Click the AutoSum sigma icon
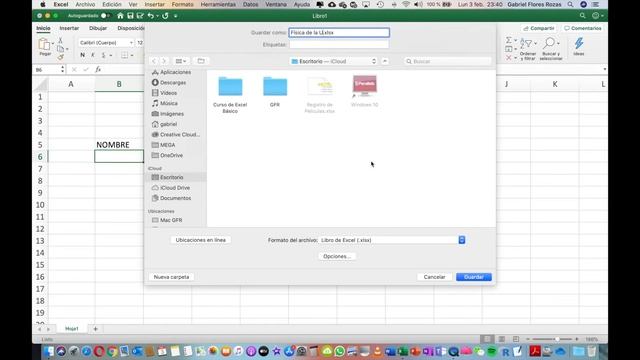The width and height of the screenshot is (640, 360). pos(509,40)
